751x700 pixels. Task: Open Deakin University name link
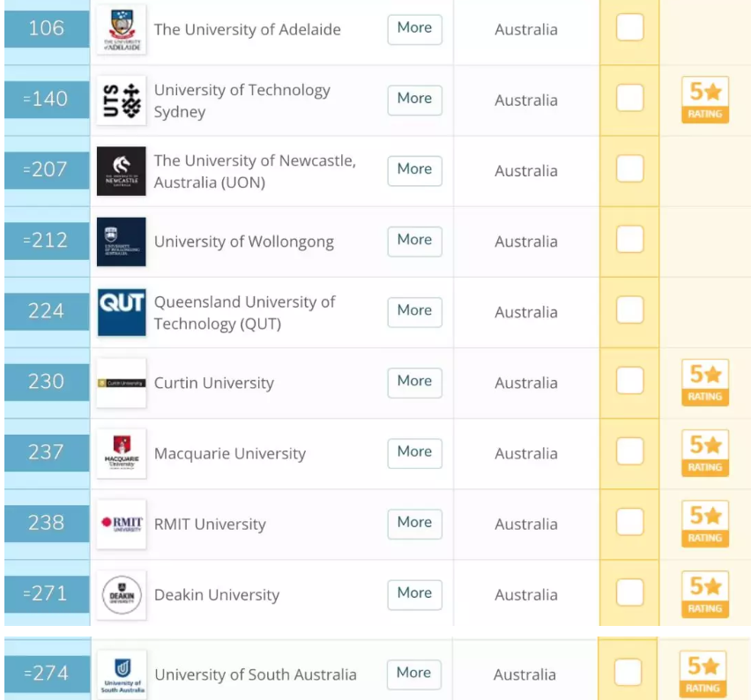pyautogui.click(x=217, y=595)
